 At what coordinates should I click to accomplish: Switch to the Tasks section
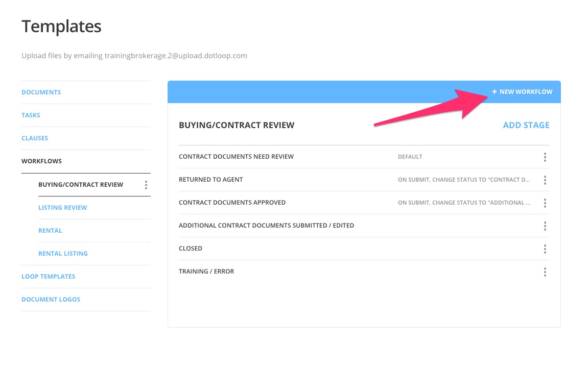click(x=31, y=115)
